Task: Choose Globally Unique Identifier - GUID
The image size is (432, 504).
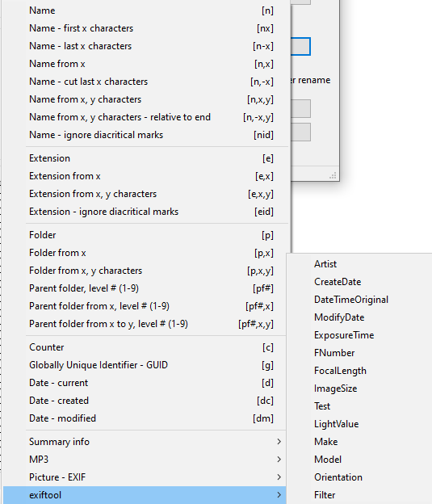Action: pyautogui.click(x=145, y=365)
